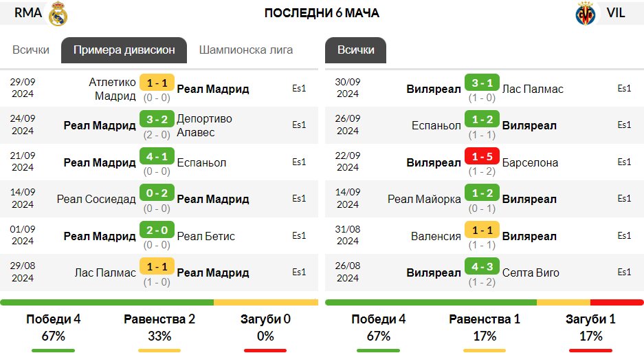The image size is (644, 353).
Task: Switch to the Шампионска лига tab
Action: pyautogui.click(x=246, y=50)
